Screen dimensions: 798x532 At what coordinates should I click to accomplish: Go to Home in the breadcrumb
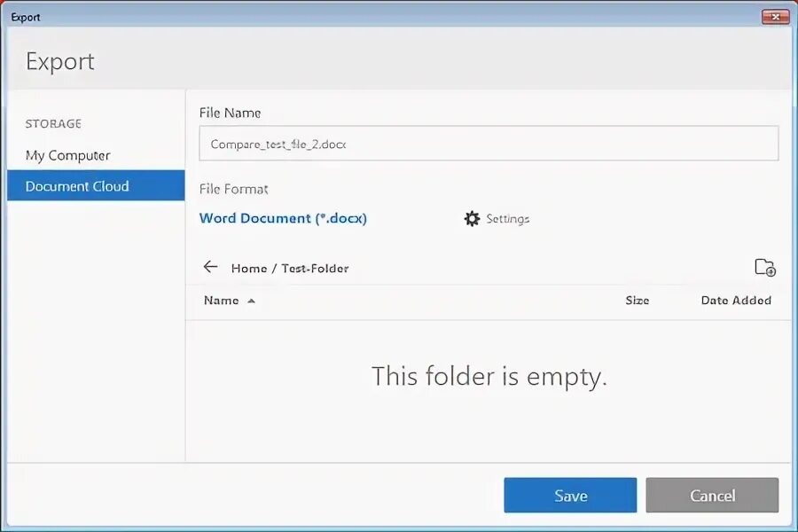click(x=249, y=269)
